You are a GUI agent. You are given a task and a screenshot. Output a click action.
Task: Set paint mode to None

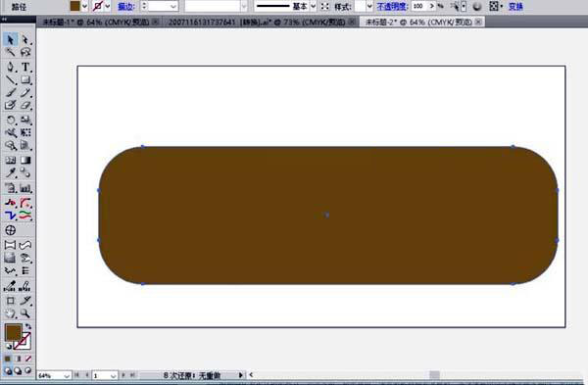pyautogui.click(x=28, y=359)
